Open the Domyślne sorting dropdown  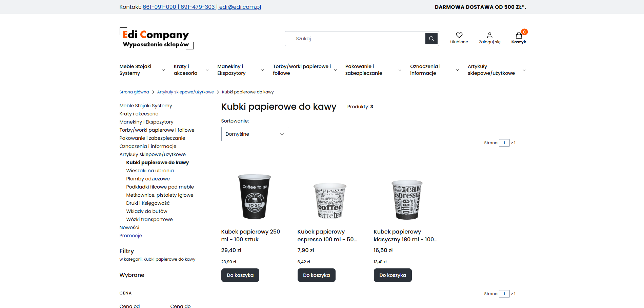click(255, 134)
